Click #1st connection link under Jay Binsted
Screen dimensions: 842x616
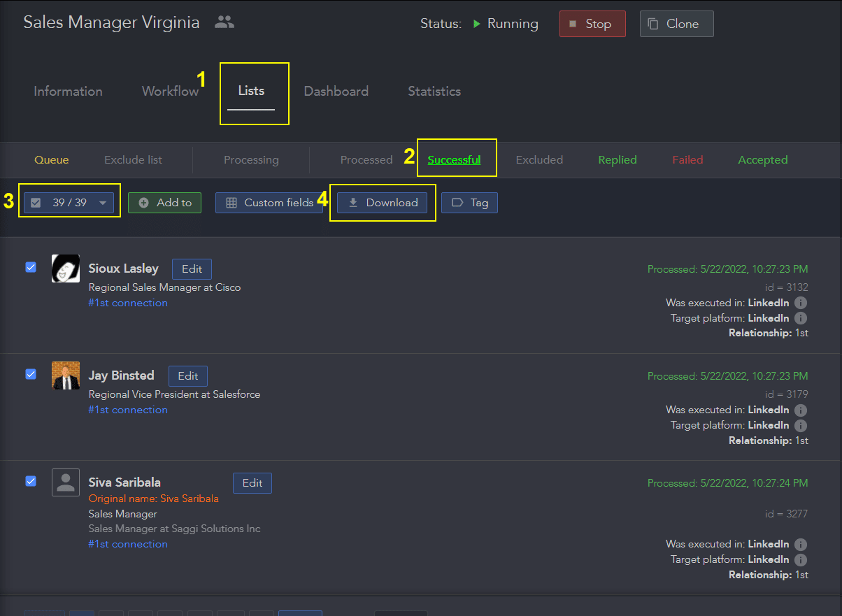[x=128, y=410]
